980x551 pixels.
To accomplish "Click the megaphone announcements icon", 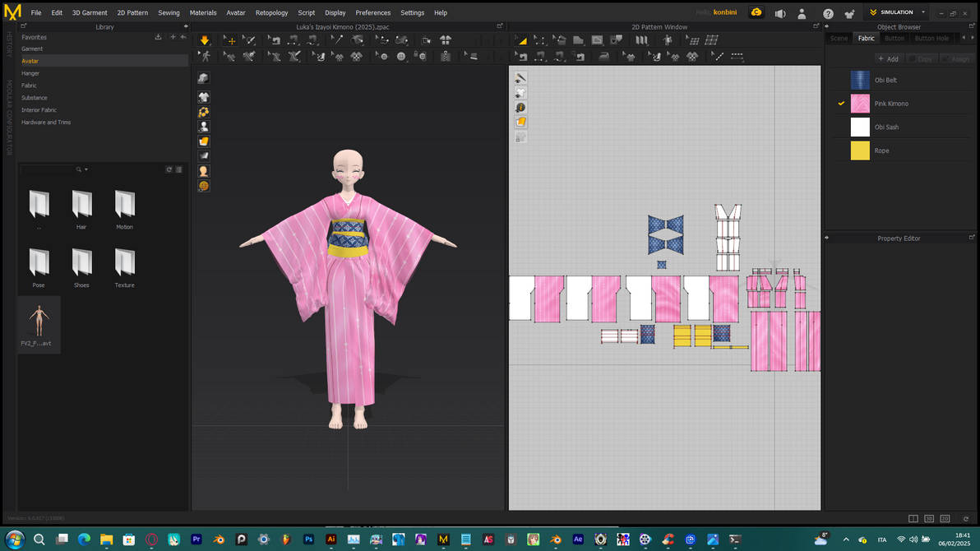I will click(780, 13).
